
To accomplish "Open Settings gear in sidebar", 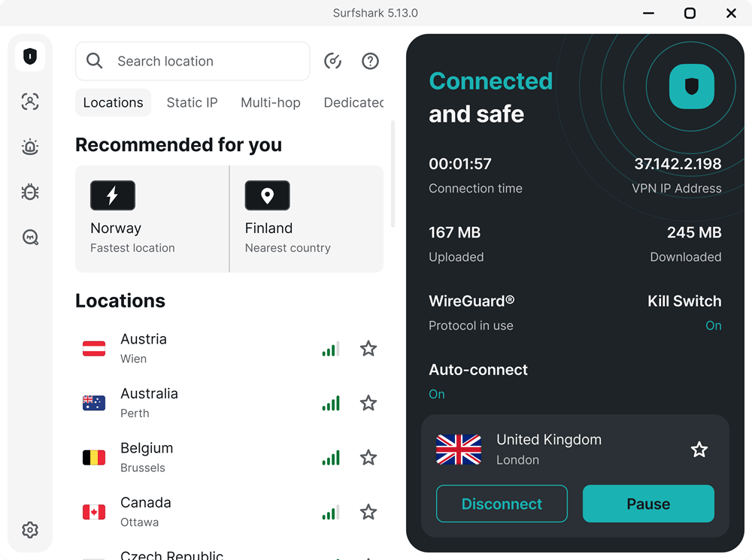I will pyautogui.click(x=30, y=530).
